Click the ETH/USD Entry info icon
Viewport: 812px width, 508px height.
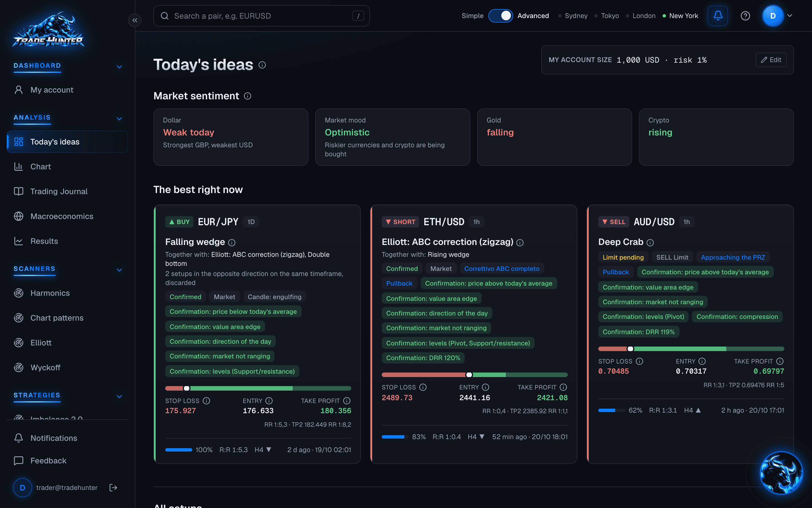pos(486,387)
